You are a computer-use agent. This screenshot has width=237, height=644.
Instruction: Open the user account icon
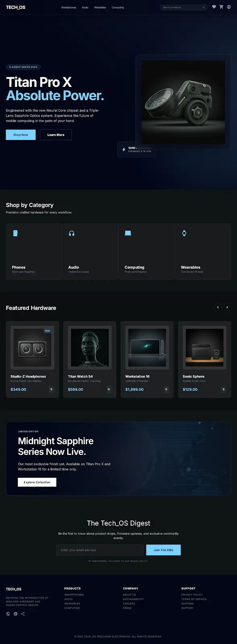point(229,7)
